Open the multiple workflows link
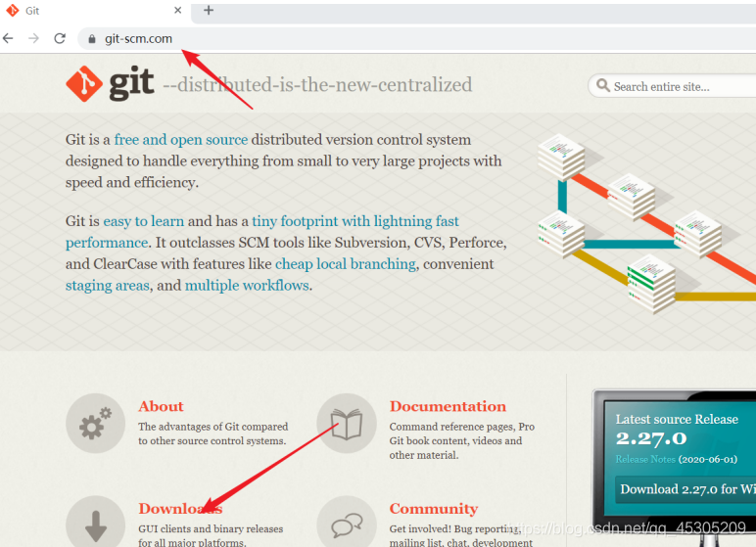Image resolution: width=756 pixels, height=547 pixels. pos(247,286)
